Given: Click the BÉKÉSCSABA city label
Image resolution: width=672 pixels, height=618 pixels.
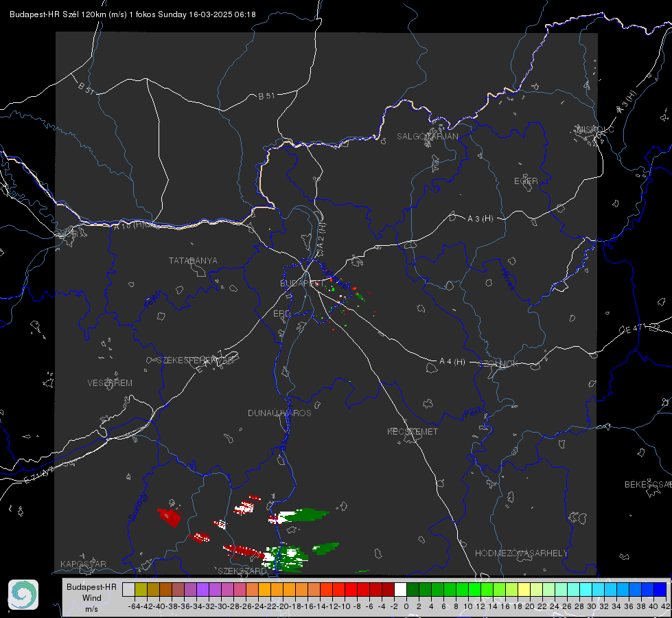Looking at the screenshot, I should coord(648,485).
